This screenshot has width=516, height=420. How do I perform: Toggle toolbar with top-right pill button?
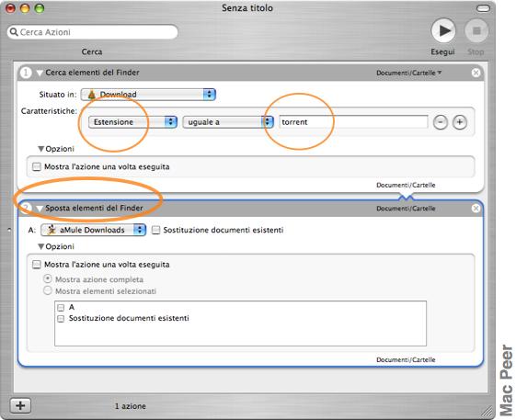(483, 8)
